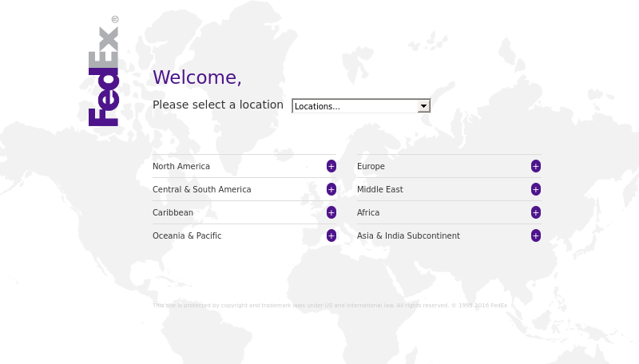
Task: Select the Central & South America label
Action: pos(202,189)
